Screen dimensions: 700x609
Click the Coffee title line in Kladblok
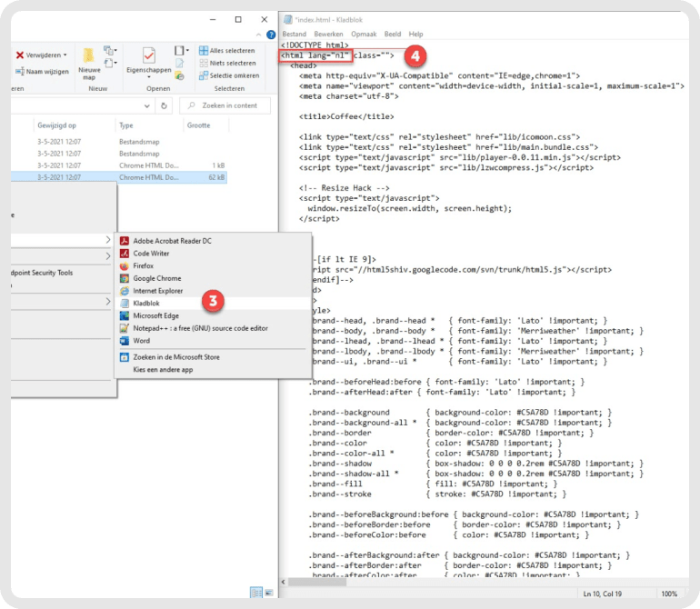click(x=346, y=116)
